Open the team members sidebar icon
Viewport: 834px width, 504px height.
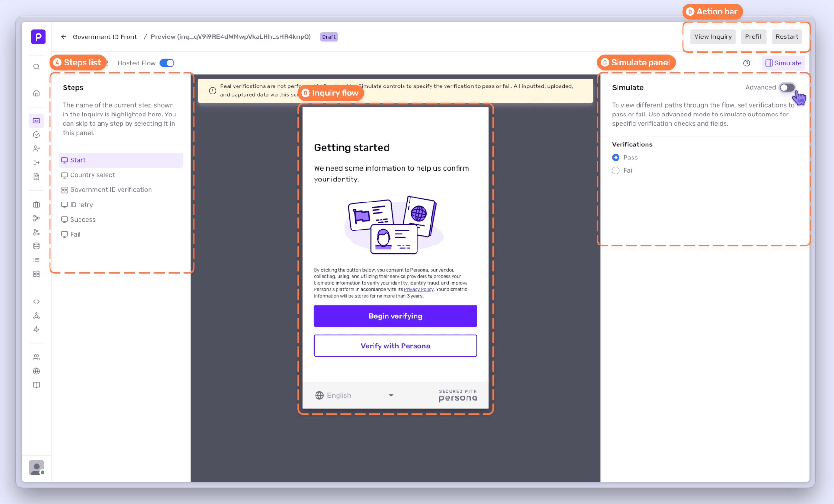click(x=36, y=358)
